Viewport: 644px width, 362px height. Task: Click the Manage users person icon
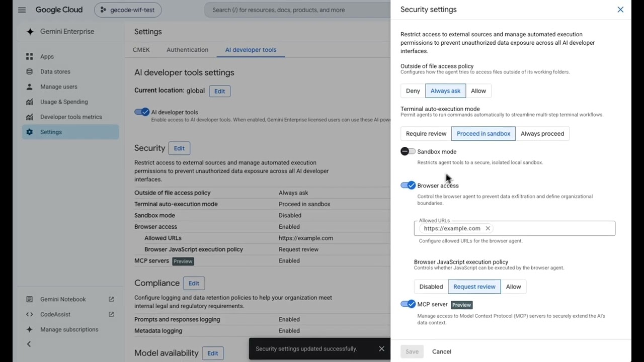coord(30,87)
